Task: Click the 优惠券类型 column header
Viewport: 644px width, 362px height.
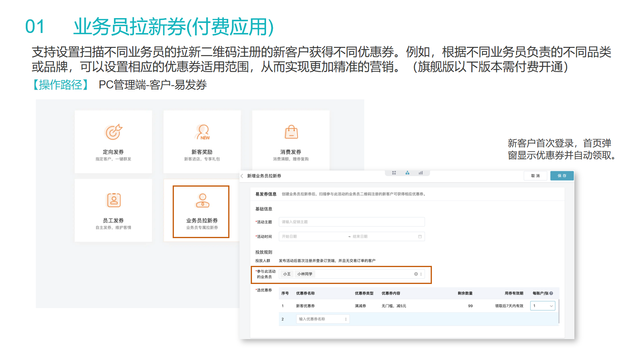Action: 364,293
